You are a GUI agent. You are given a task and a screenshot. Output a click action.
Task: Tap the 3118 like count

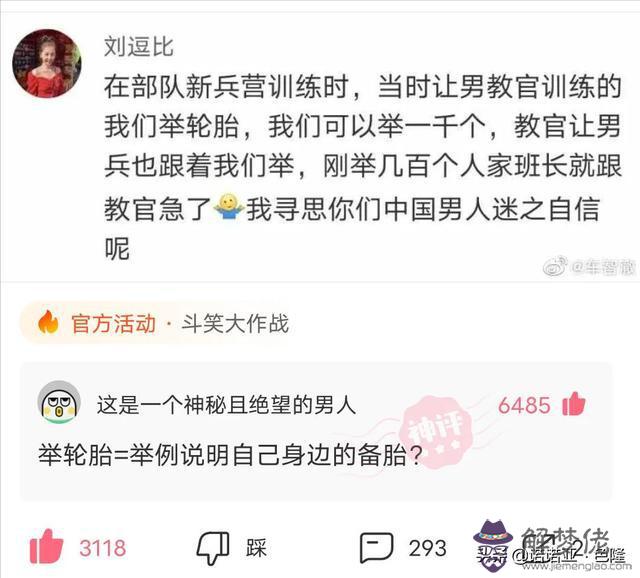point(102,548)
